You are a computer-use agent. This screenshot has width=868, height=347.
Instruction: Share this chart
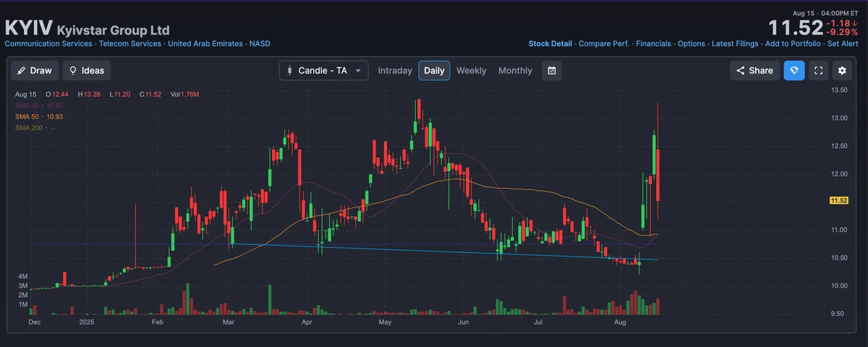pos(754,71)
